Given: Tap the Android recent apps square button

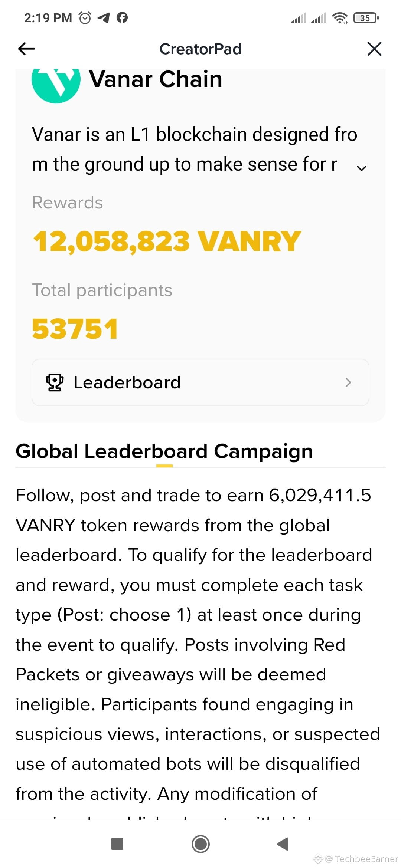Looking at the screenshot, I should [117, 844].
